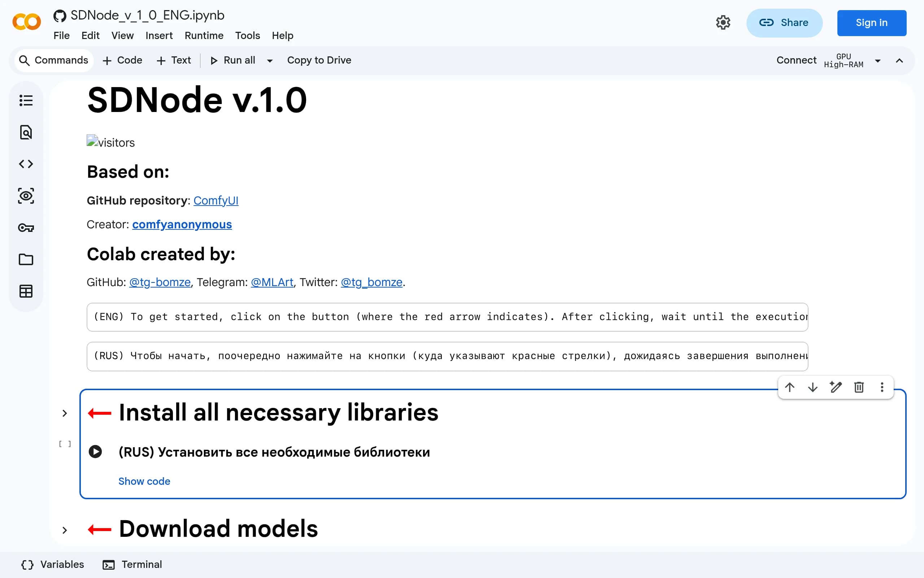
Task: Expand the Install all necessary libraries section
Action: [x=65, y=413]
